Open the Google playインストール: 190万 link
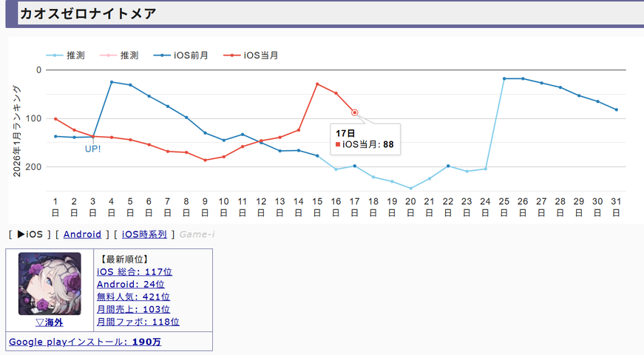Screen dimensions: 644x355 coord(85,342)
